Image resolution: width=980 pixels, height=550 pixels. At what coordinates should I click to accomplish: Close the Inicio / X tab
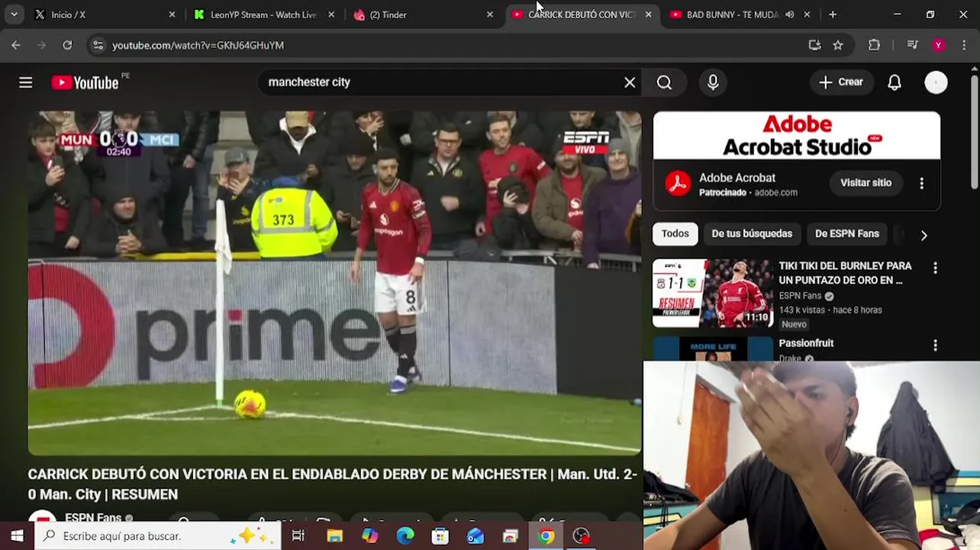(x=172, y=15)
